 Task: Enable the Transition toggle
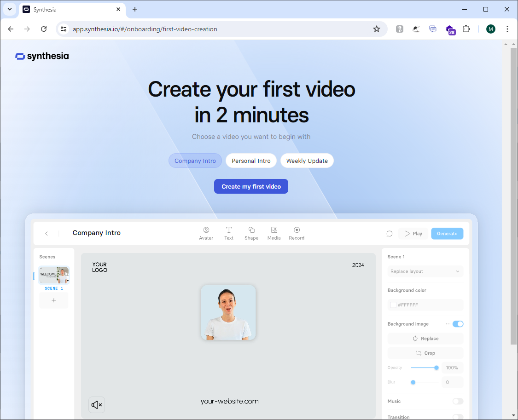coord(458,417)
